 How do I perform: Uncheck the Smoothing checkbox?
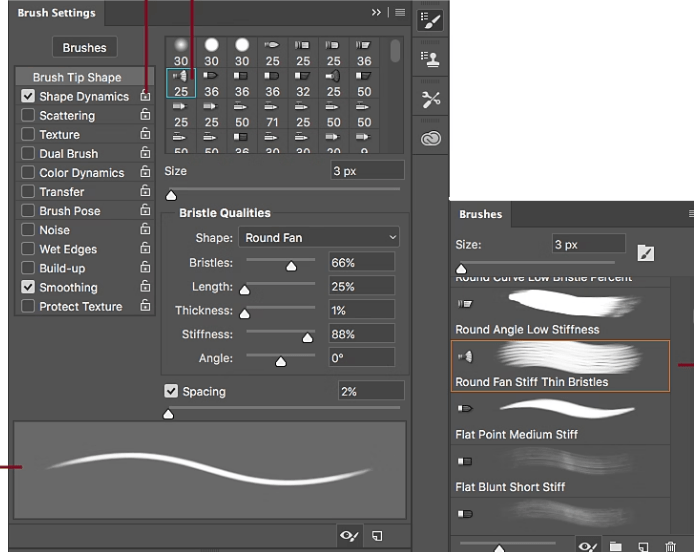[x=28, y=287]
